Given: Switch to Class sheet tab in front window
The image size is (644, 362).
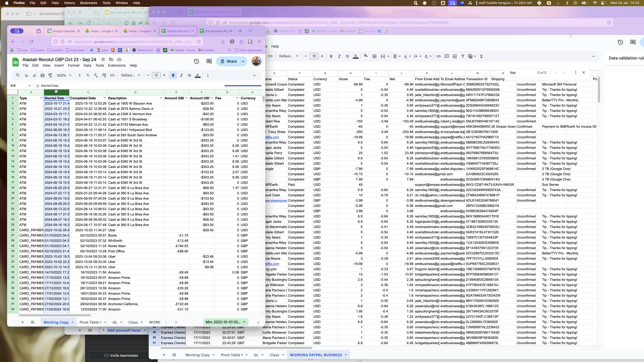Looking at the screenshot, I should tap(133, 322).
